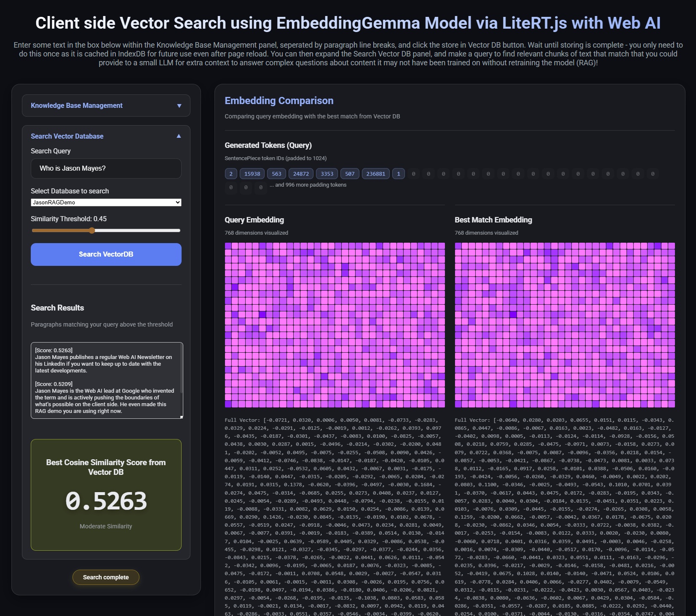696x616 pixels.
Task: Collapse the Search Vector Database panel arrow
Action: pos(179,136)
